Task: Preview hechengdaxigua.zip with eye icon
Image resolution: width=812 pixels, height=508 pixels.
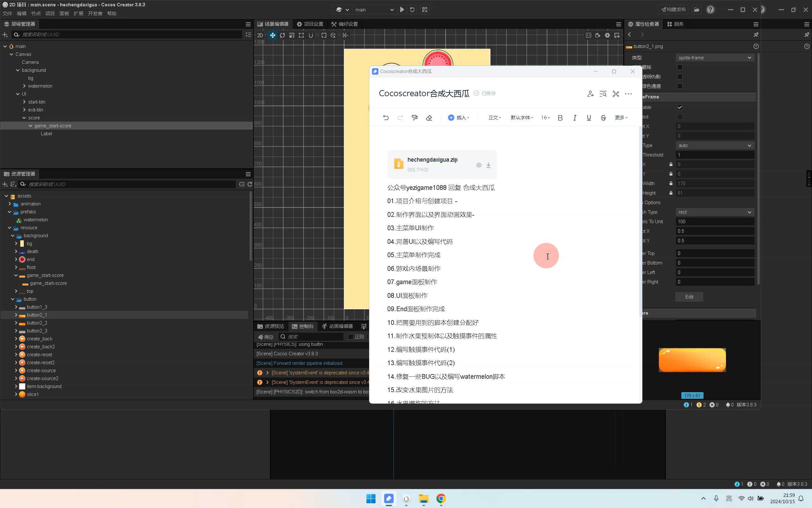Action: 479,165
